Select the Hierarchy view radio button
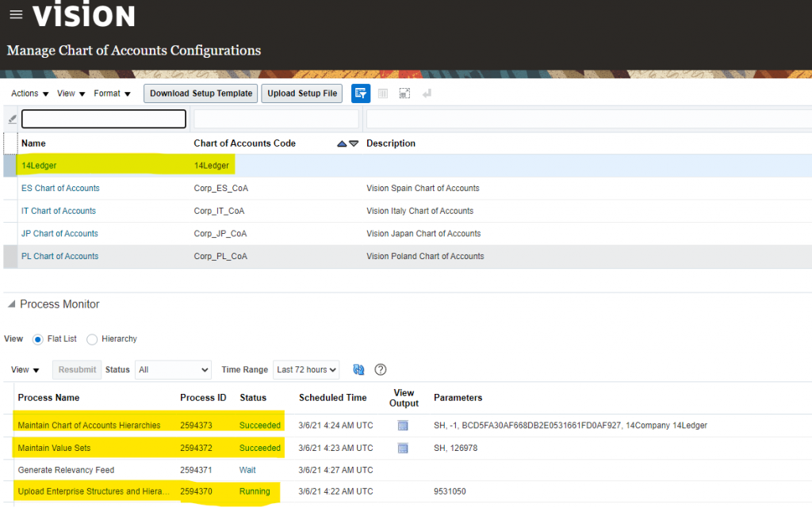This screenshot has width=812, height=508. click(x=92, y=339)
